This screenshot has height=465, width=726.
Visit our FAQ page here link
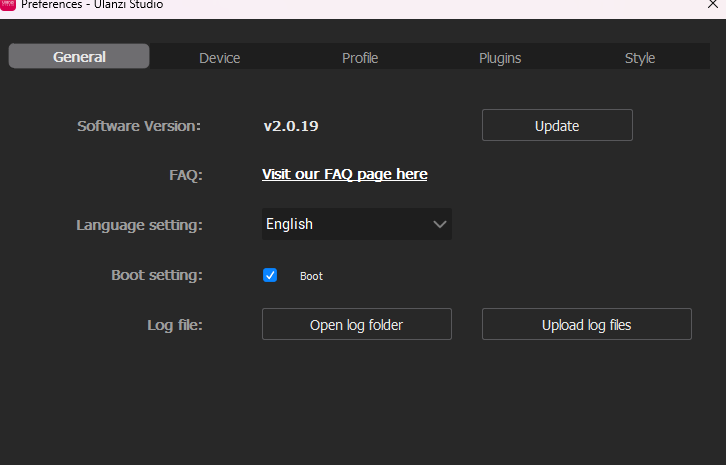[x=344, y=174]
